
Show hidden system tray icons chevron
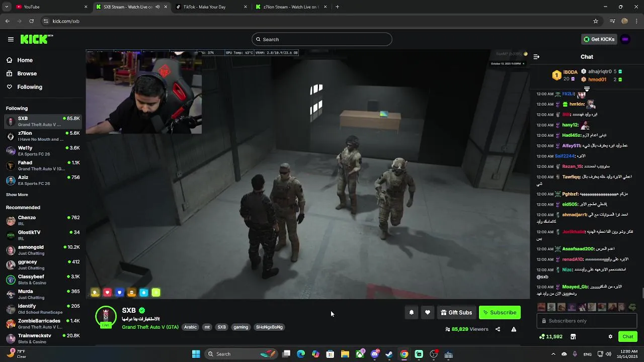[553, 354]
